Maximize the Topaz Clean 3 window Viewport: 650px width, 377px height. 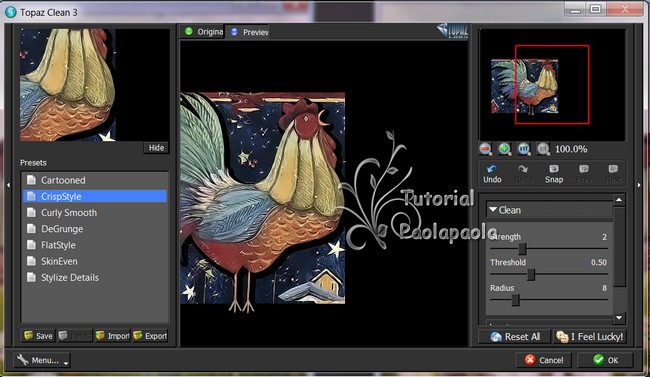(596, 9)
